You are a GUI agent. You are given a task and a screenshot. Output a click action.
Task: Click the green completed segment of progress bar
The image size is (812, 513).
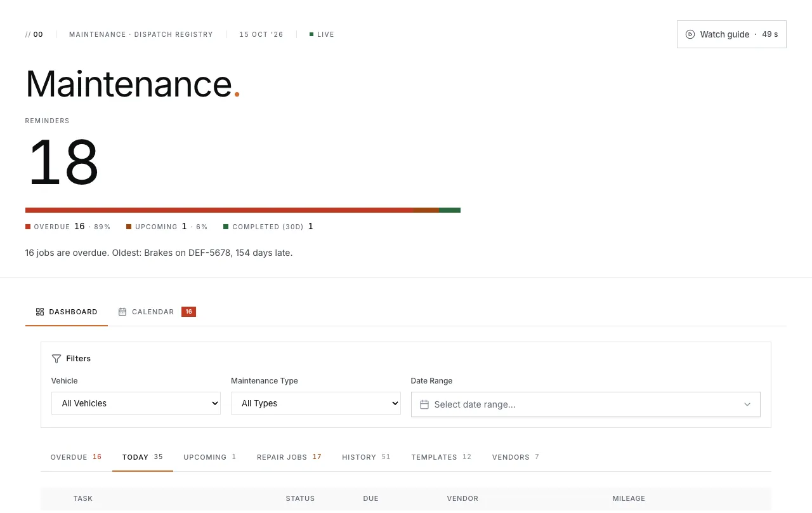450,210
